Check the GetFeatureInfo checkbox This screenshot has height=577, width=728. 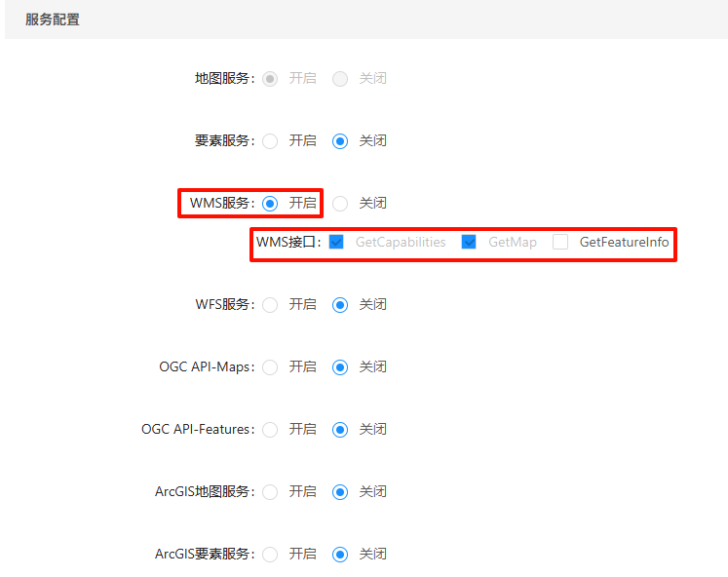click(x=560, y=242)
